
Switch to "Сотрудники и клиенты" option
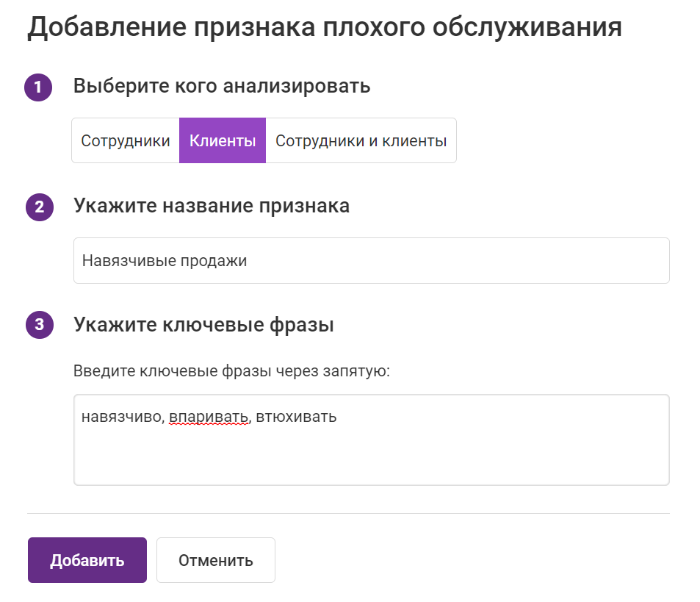(361, 140)
